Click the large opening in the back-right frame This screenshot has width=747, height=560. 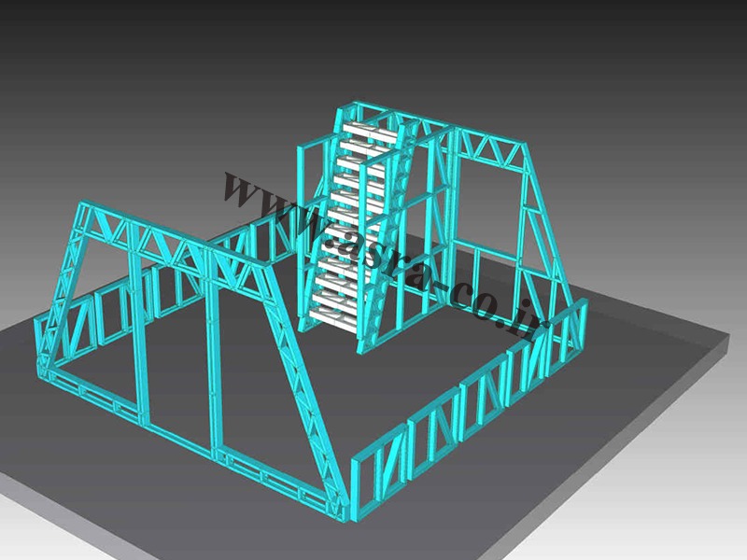tap(484, 205)
